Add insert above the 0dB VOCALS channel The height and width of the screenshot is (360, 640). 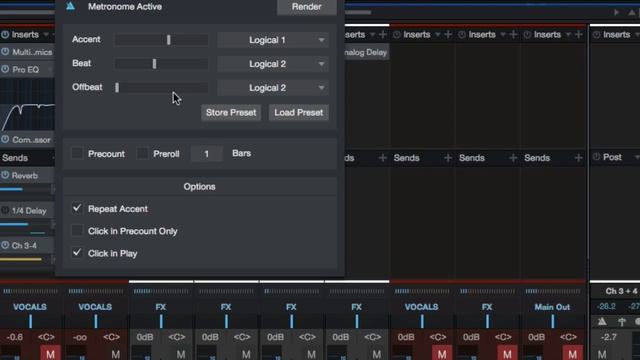448,35
